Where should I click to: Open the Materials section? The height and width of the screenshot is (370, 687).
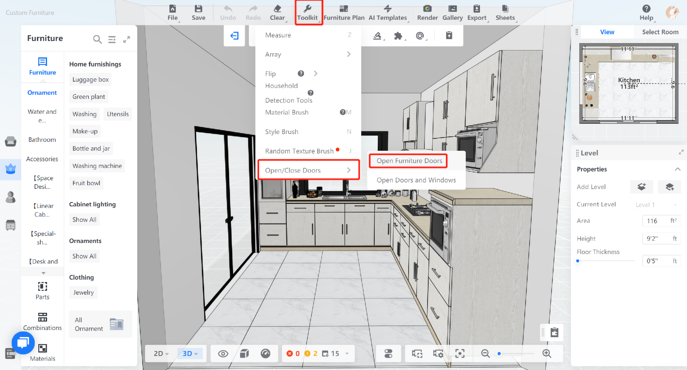point(42,352)
